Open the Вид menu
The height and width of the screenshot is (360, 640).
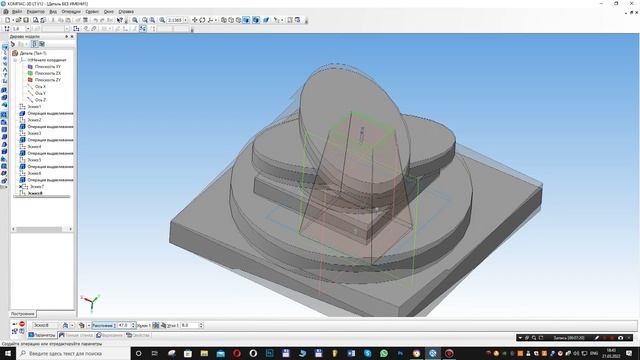pos(53,11)
